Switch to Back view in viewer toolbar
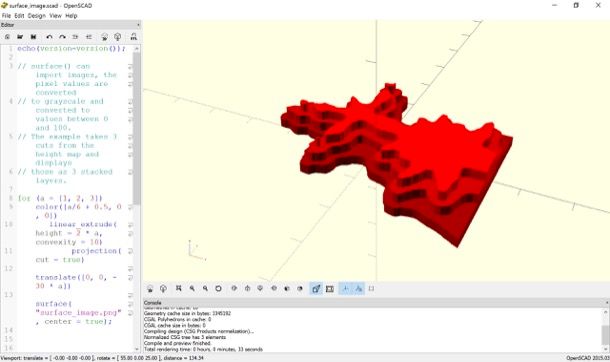 (300, 289)
